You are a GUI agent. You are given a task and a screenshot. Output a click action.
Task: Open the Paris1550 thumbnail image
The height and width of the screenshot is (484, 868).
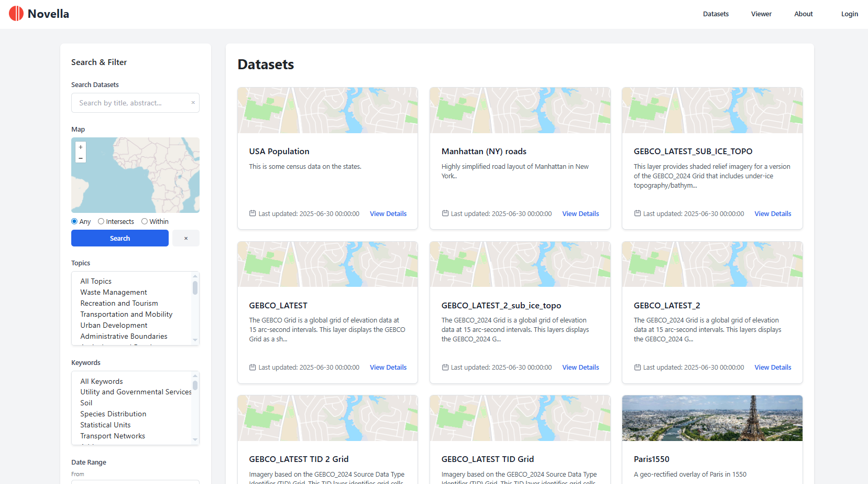click(x=712, y=418)
